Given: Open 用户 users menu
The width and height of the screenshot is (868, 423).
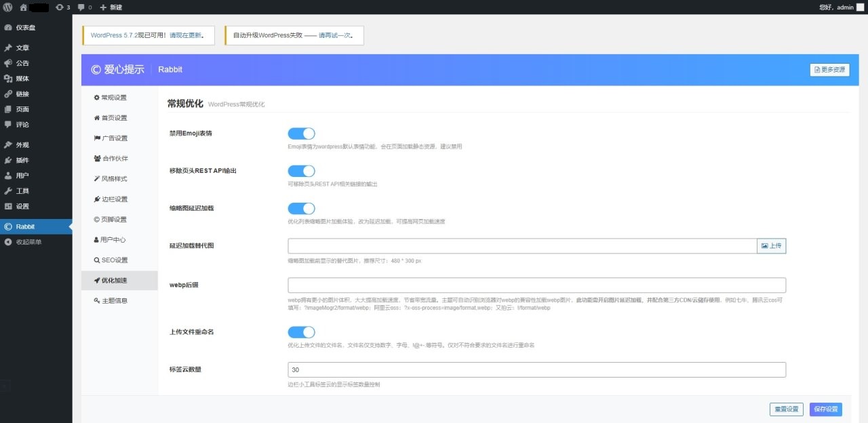Looking at the screenshot, I should (36, 176).
